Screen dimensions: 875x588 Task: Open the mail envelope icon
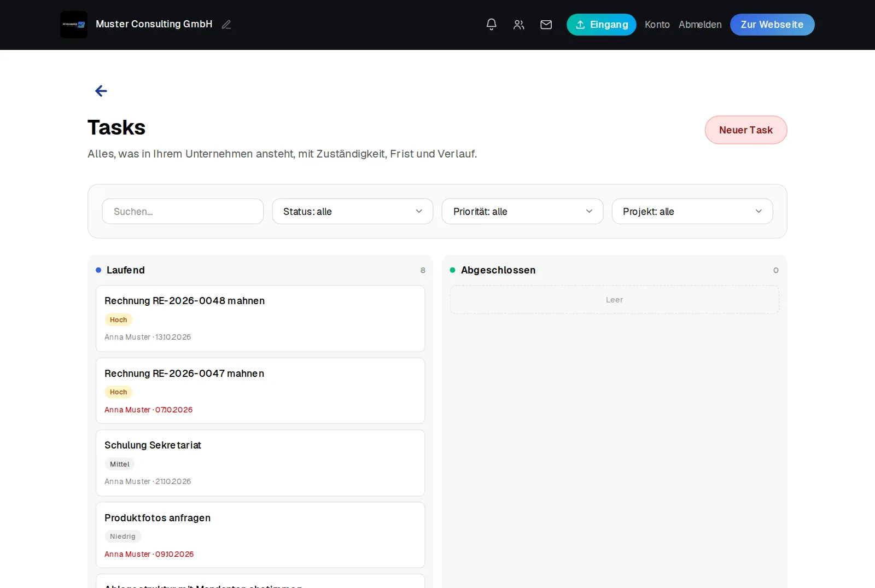click(546, 25)
